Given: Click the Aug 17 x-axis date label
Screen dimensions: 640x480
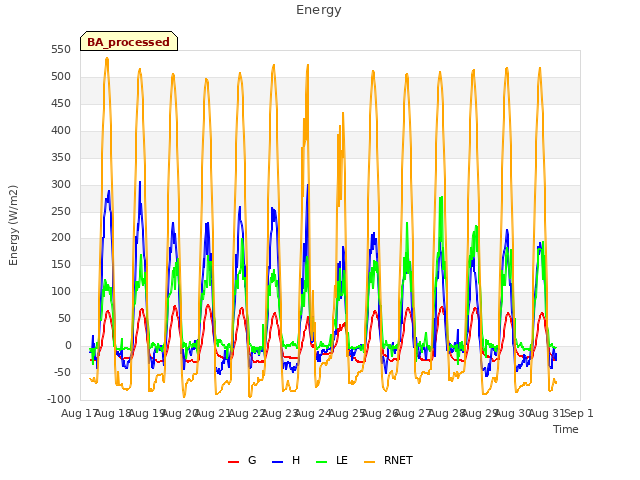Looking at the screenshot, I should (78, 413).
